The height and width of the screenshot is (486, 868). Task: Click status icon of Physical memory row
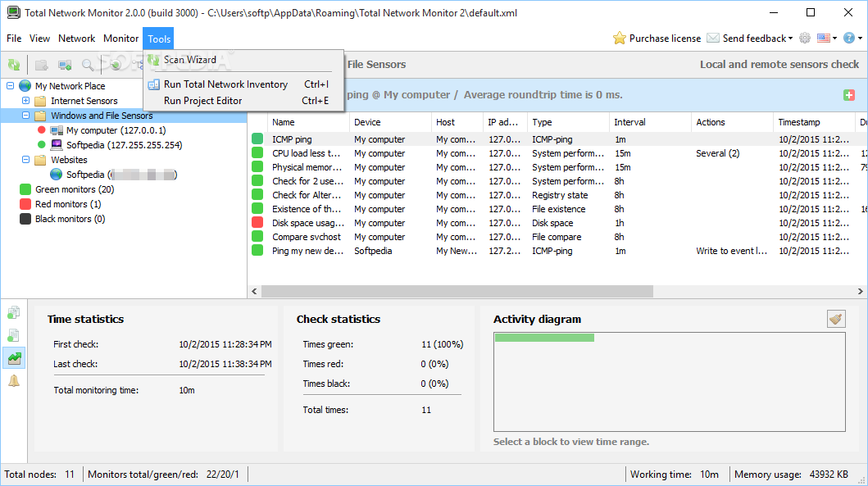click(x=257, y=166)
